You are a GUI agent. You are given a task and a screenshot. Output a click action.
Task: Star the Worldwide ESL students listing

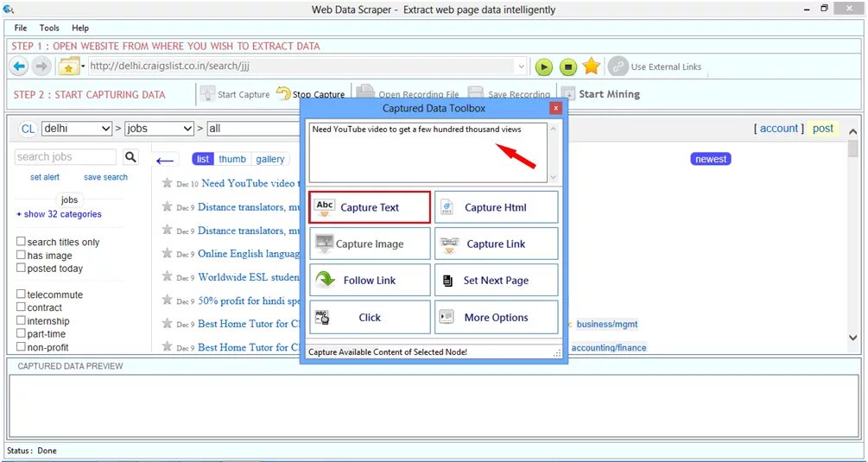(x=167, y=276)
